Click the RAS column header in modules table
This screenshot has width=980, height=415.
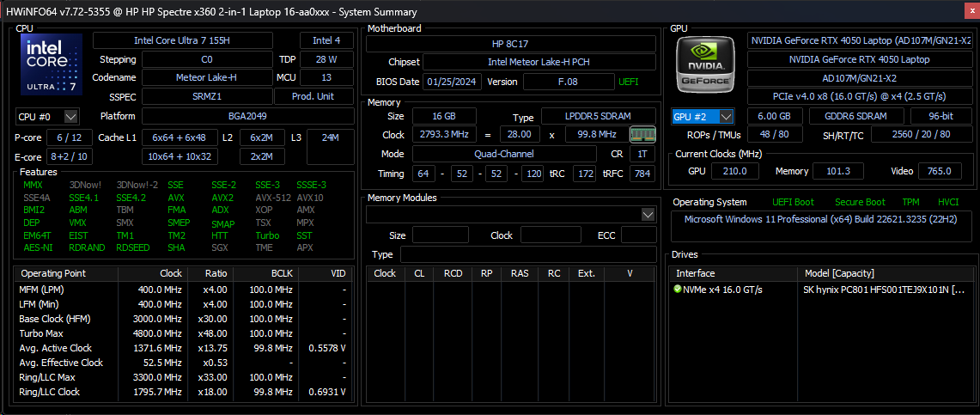tap(520, 273)
